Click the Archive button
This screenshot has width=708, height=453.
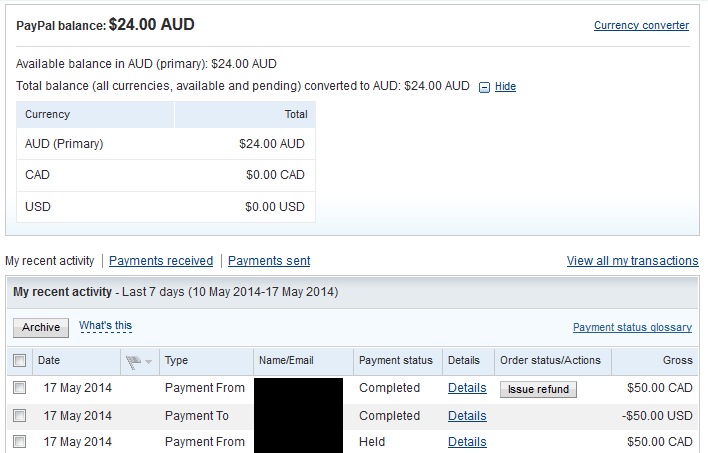click(41, 327)
